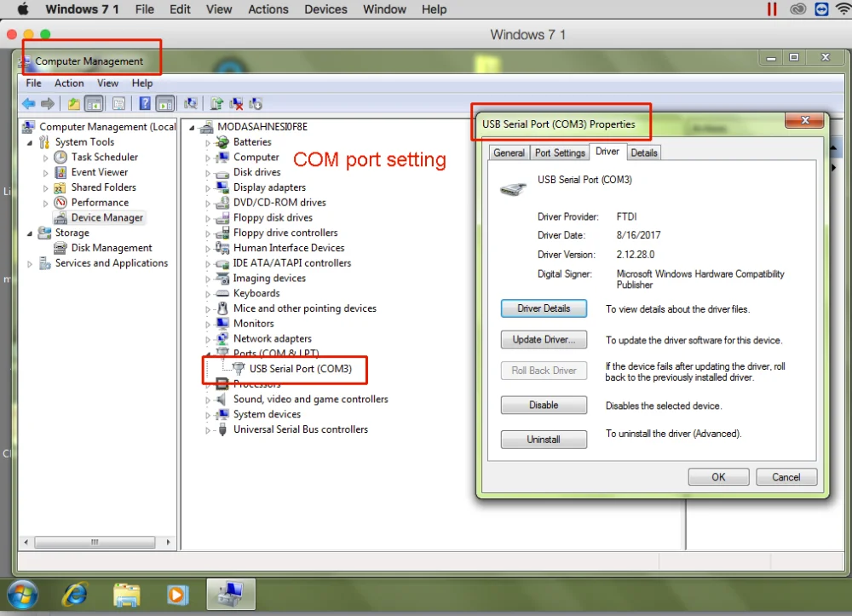Click the Update Driver... button
The height and width of the screenshot is (616, 852).
[544, 339]
